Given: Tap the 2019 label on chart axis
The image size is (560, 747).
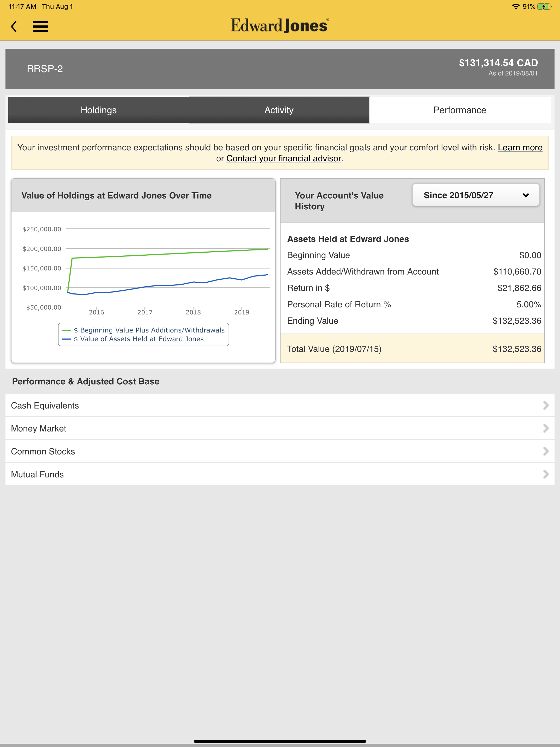Looking at the screenshot, I should click(x=241, y=312).
